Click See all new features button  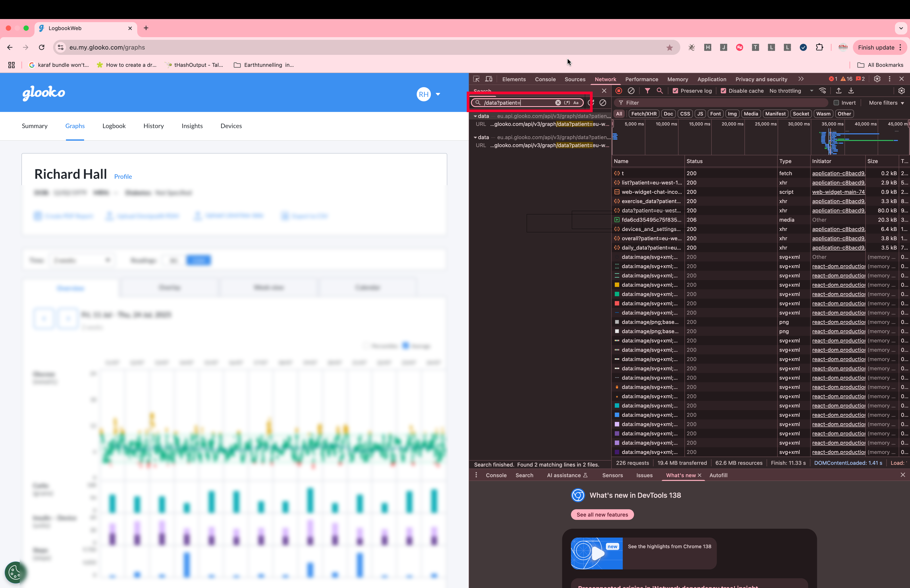[602, 515]
